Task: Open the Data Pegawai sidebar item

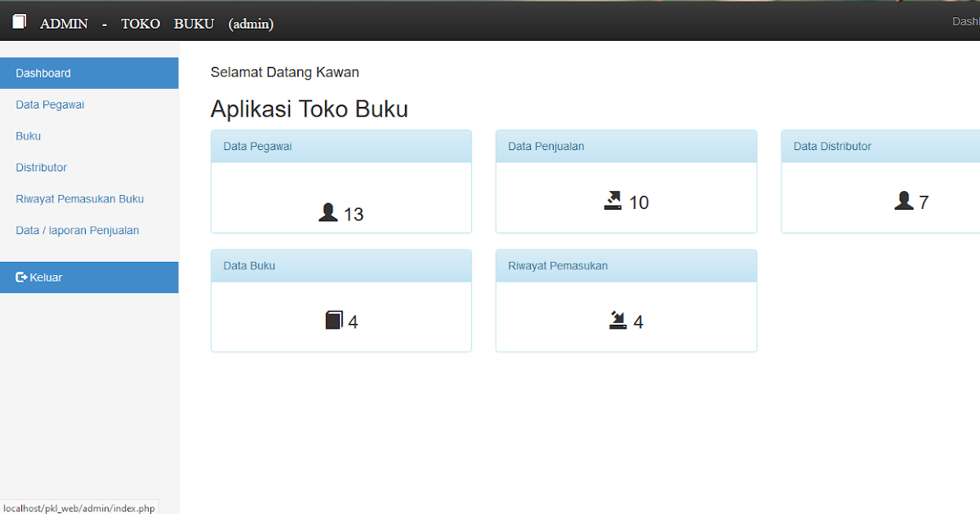Action: (x=50, y=104)
